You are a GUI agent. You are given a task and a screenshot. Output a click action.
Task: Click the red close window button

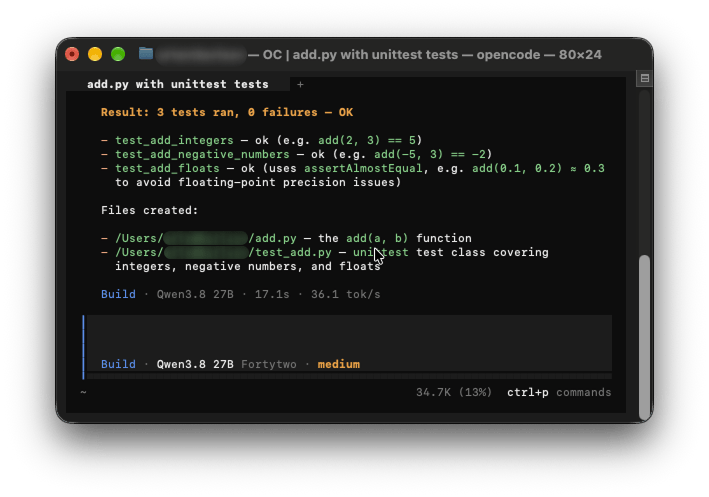pos(72,54)
